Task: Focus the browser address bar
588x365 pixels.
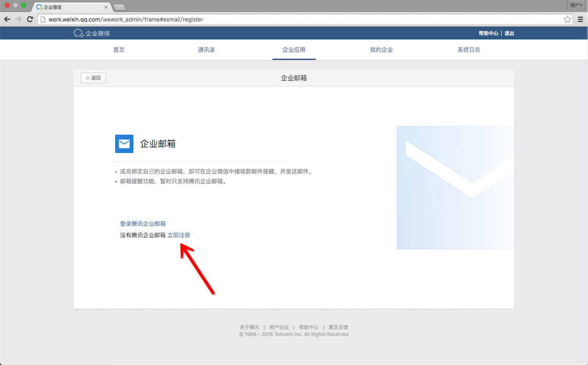Action: point(303,20)
